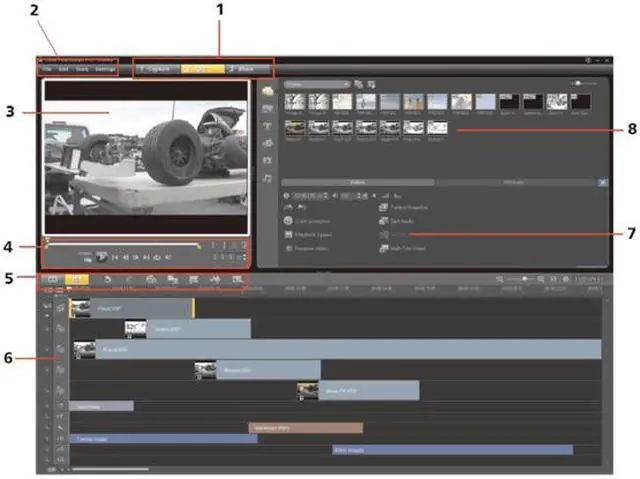Jump to start with the Home button
Image resolution: width=640 pixels, height=479 pixels.
[115, 257]
